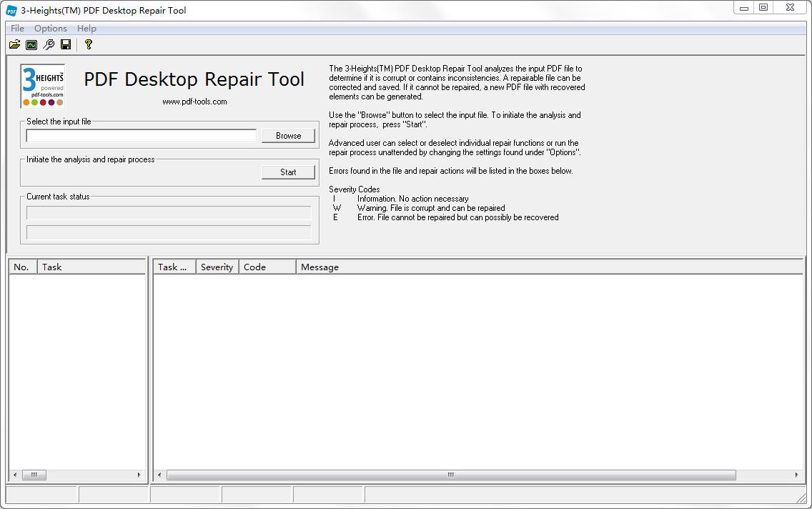Click the Severity column header
This screenshot has height=509, width=812.
(x=217, y=267)
